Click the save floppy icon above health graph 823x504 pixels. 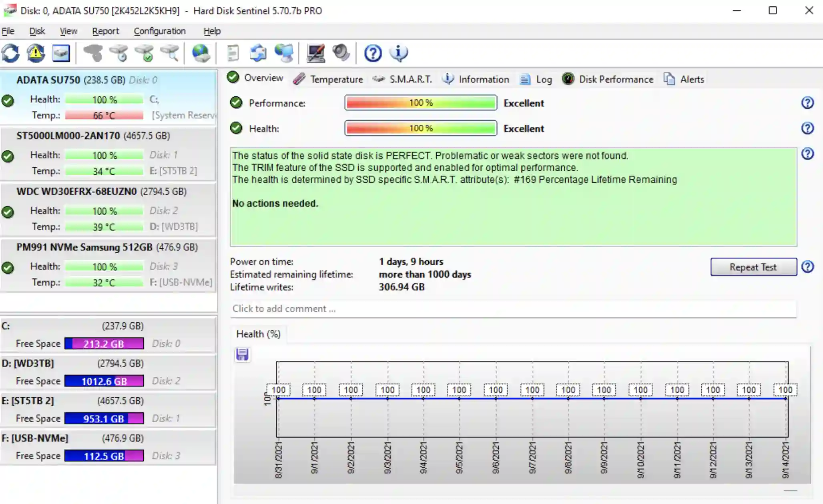(x=242, y=354)
